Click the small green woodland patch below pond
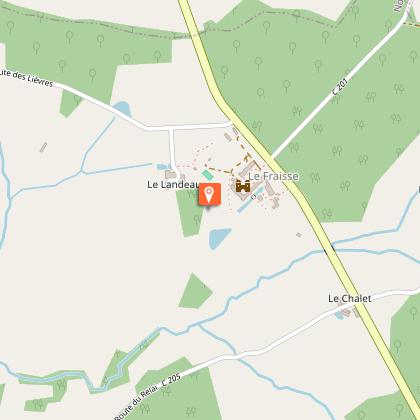Image resolution: width=420 pixels, height=420 pixels. click(195, 291)
